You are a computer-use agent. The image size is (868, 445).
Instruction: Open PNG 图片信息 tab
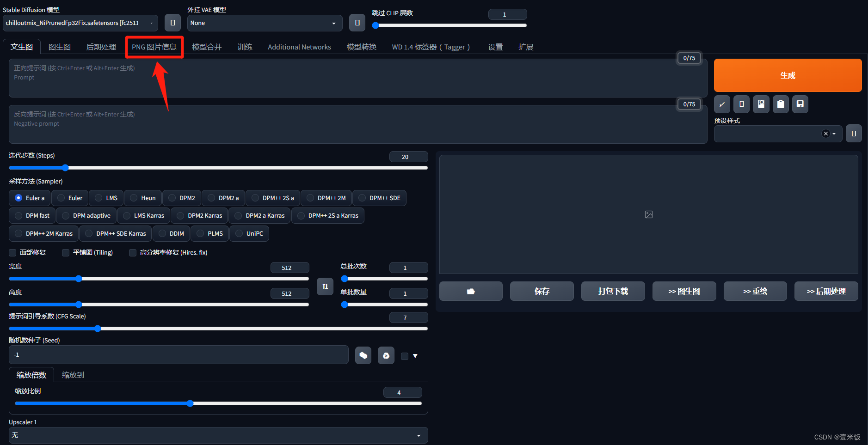(154, 47)
